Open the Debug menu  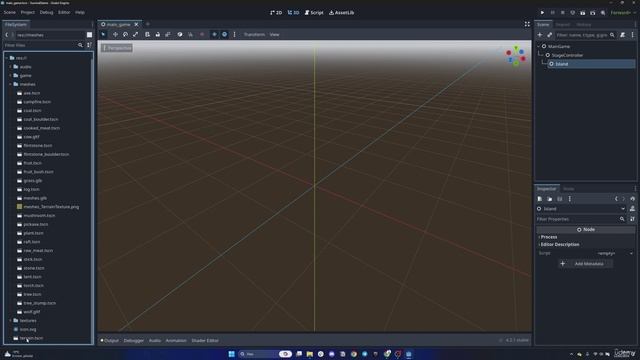point(47,13)
